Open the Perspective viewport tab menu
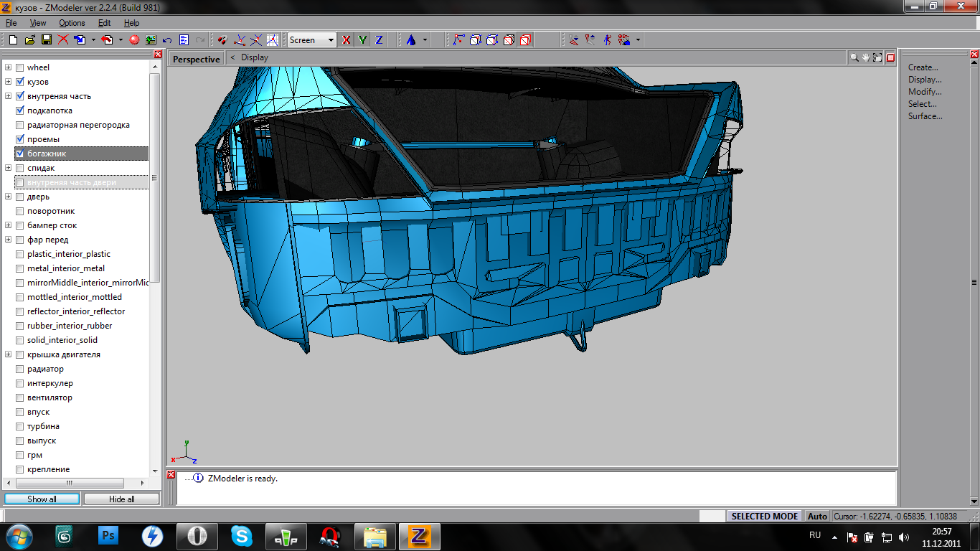 (x=196, y=59)
